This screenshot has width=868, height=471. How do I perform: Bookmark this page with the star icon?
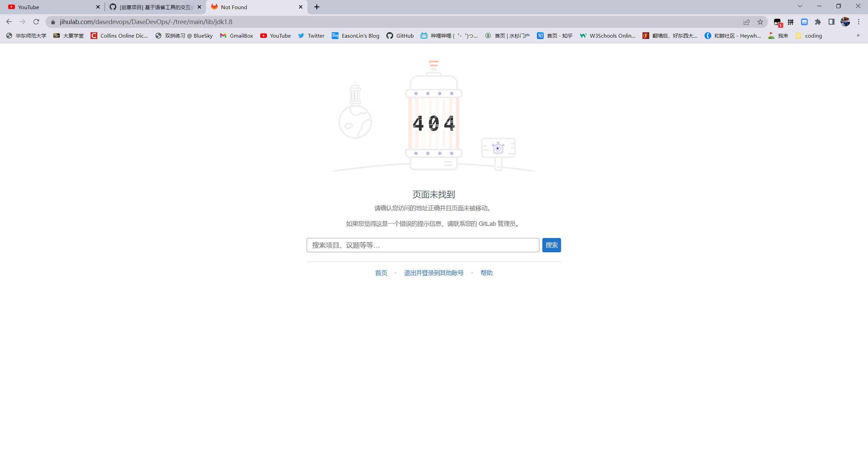coord(760,21)
